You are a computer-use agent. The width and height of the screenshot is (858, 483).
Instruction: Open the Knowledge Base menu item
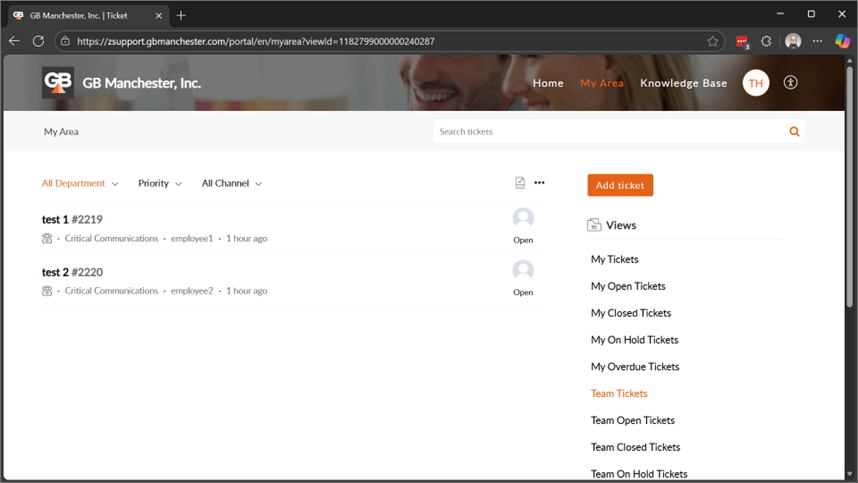click(x=683, y=83)
